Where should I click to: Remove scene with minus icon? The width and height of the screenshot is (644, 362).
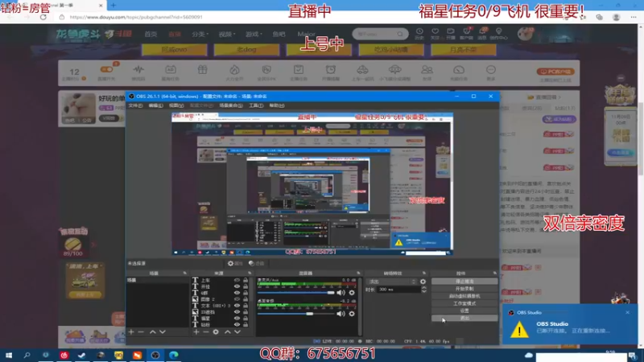pyautogui.click(x=141, y=331)
